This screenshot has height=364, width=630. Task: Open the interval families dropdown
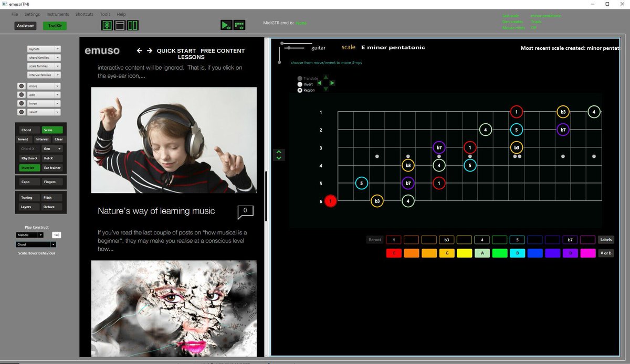point(44,75)
